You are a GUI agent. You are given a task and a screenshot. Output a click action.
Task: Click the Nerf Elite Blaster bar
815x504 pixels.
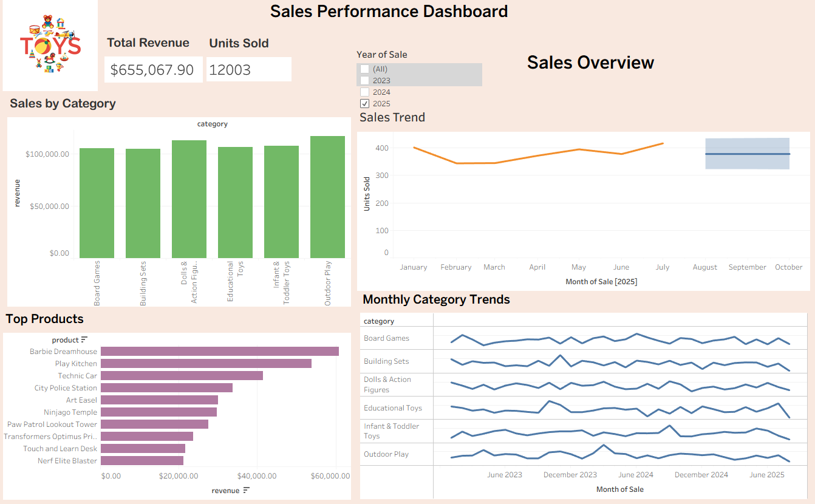[x=142, y=460]
